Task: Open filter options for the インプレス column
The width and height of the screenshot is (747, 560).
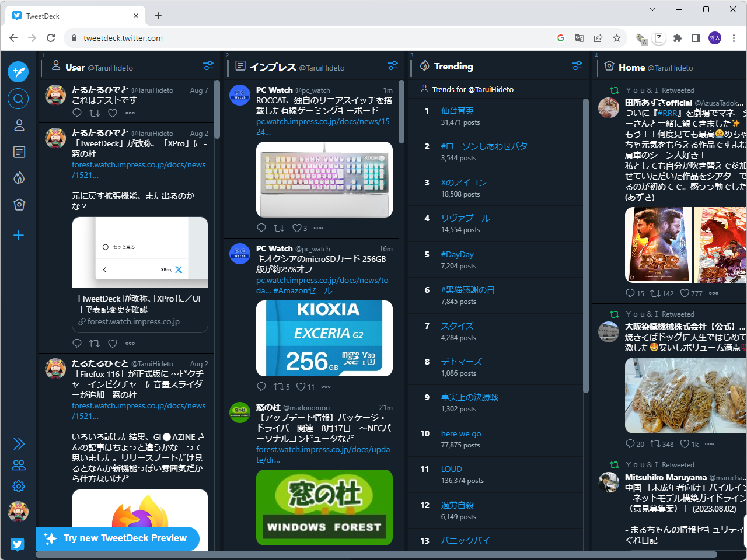Action: coord(392,65)
